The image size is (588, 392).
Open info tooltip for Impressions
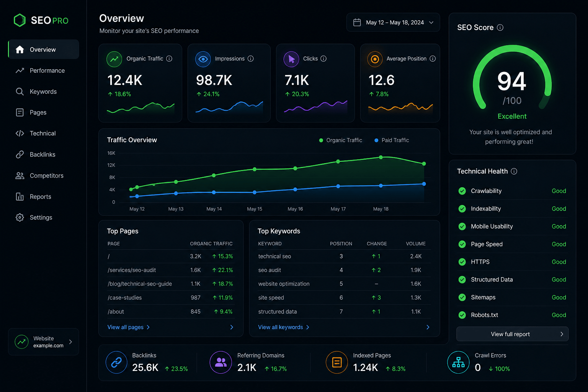coord(251,59)
